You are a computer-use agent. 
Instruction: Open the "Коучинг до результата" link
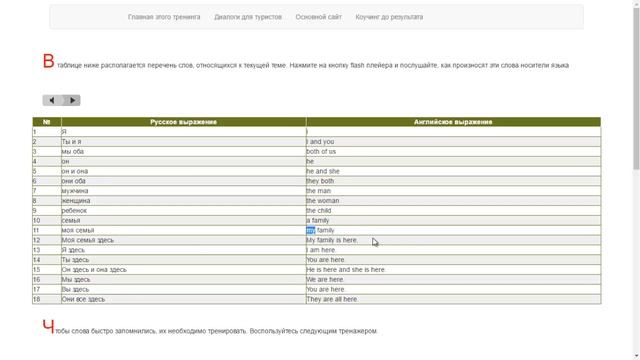[x=389, y=17]
